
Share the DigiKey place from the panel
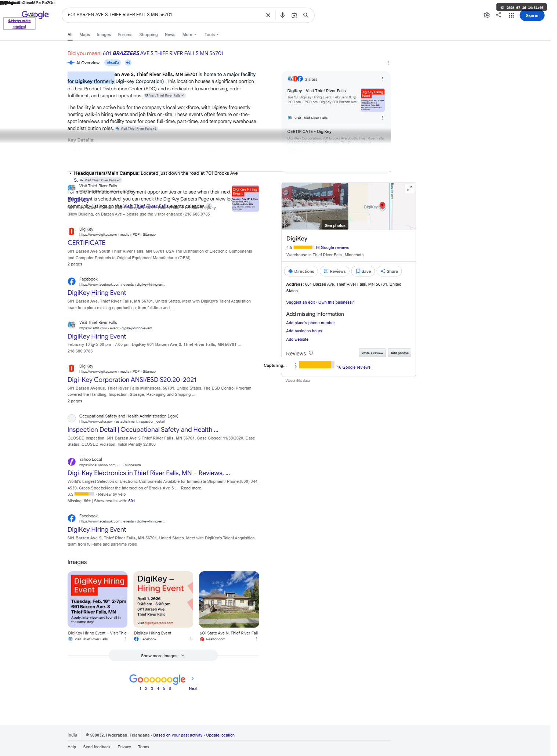[x=389, y=271]
